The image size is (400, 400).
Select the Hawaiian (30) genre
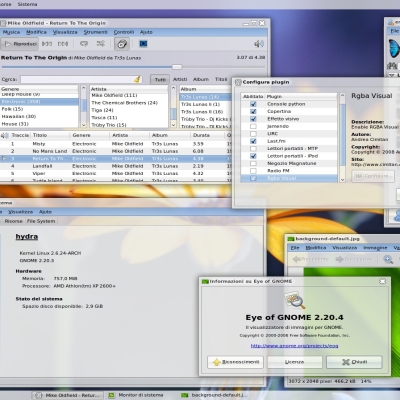click(x=39, y=116)
